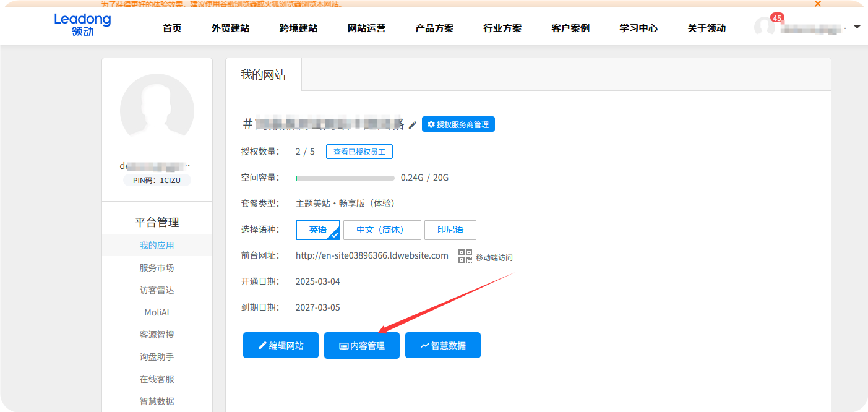Switch to the 我的网站 tab
The image size is (868, 412).
(264, 74)
